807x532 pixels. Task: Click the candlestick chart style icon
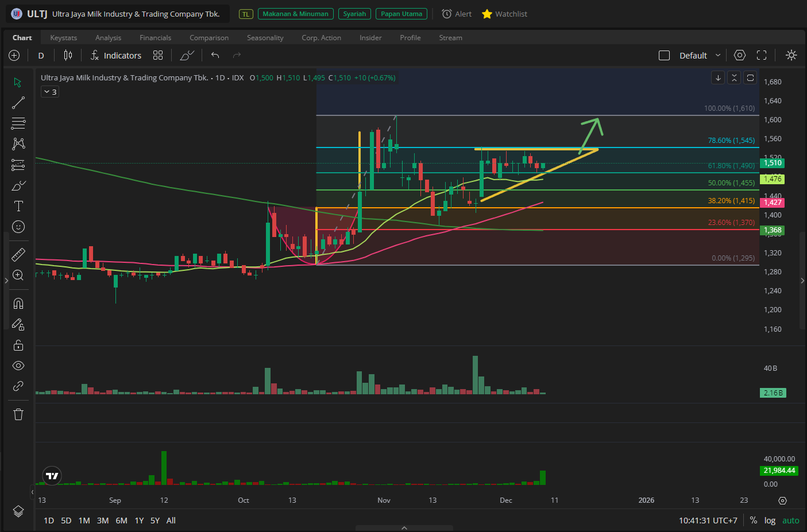pyautogui.click(x=68, y=55)
